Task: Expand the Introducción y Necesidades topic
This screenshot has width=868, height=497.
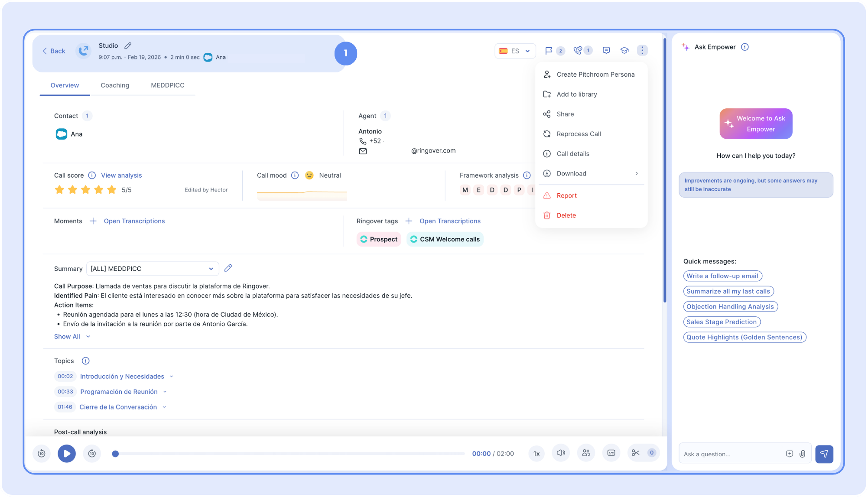Action: tap(172, 377)
